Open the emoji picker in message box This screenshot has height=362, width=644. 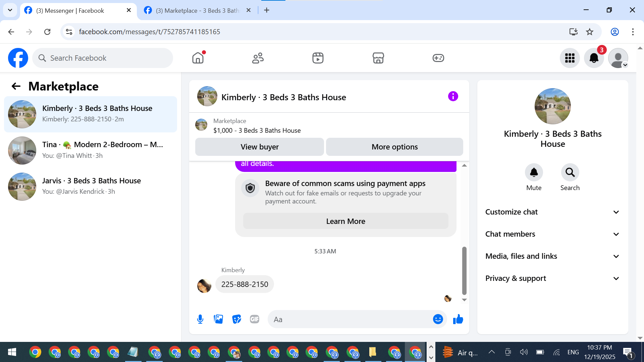pos(438,319)
